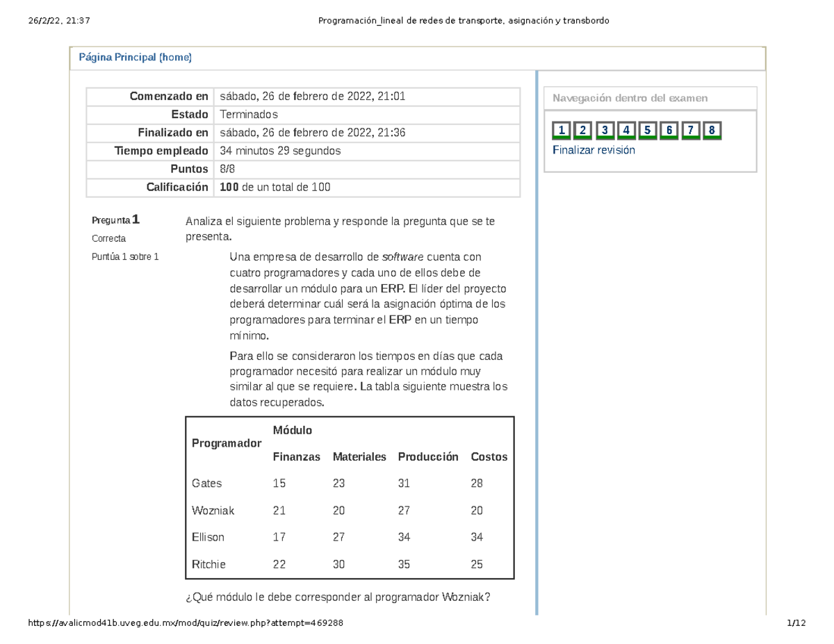
Task: Click Wozniak's Producción value 27 in table
Action: (404, 511)
